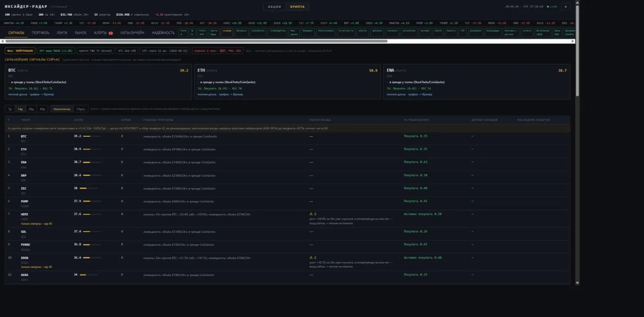Open the CoinGecko quick link

pyautogui.click(x=258, y=33)
